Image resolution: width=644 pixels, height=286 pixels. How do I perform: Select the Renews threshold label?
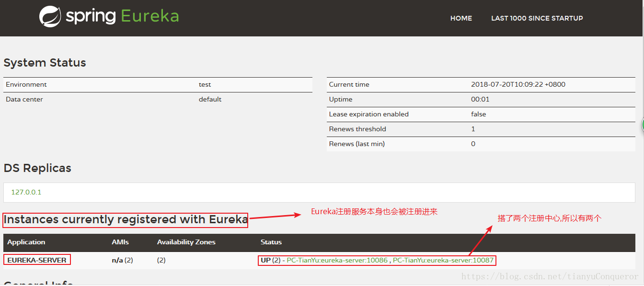(x=357, y=129)
